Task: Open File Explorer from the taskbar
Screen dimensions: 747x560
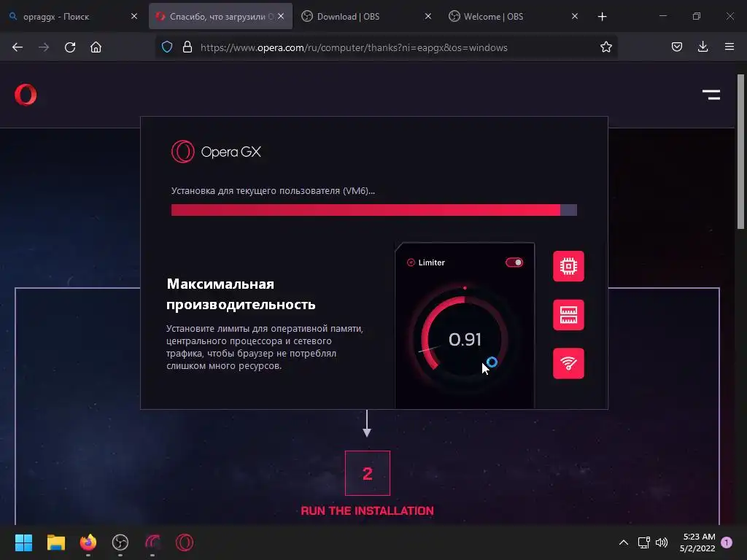Action: (55, 542)
